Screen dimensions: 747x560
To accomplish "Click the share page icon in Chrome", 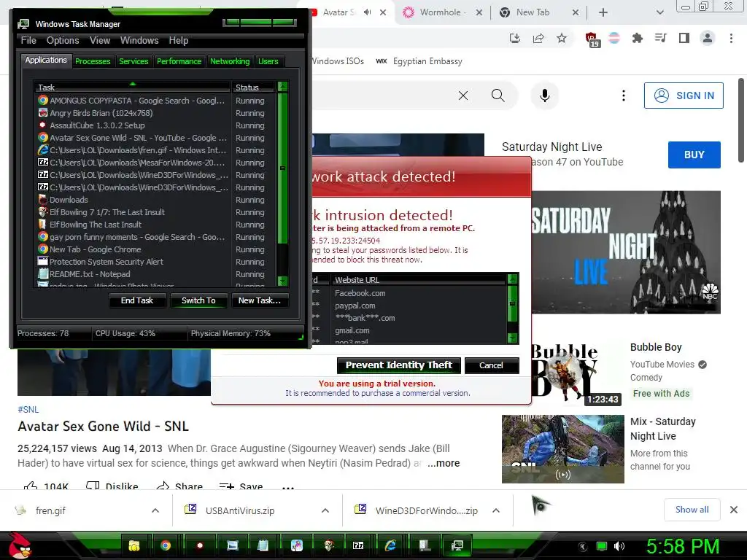I will (538, 39).
